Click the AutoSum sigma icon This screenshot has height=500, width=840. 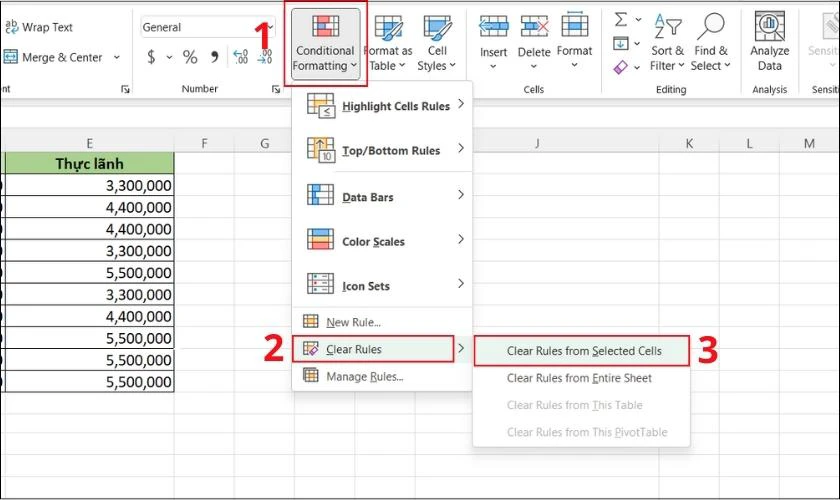point(620,19)
